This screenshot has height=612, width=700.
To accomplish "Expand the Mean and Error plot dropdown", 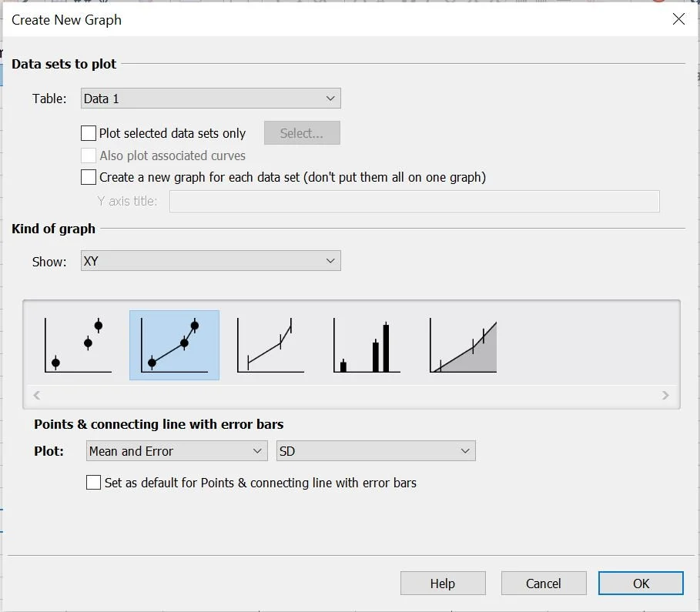I will coord(176,450).
